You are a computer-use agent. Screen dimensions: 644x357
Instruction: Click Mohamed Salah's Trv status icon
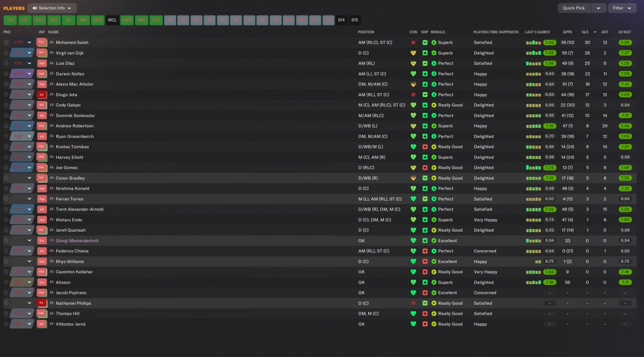pos(42,42)
